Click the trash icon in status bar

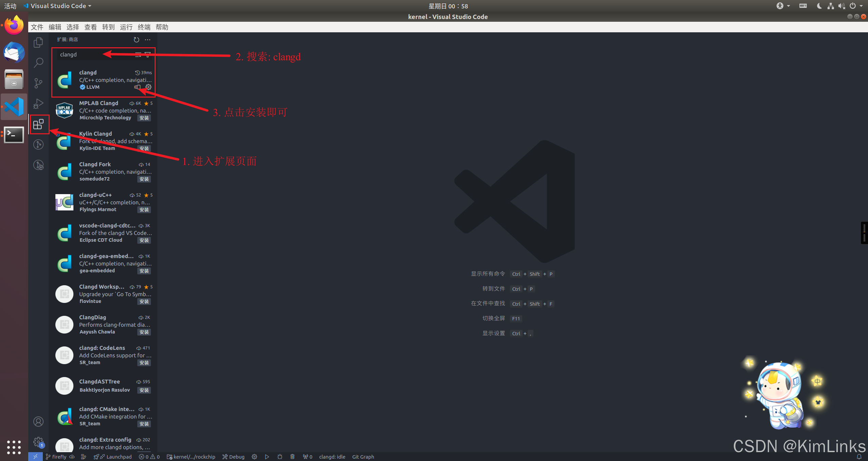pyautogui.click(x=292, y=457)
